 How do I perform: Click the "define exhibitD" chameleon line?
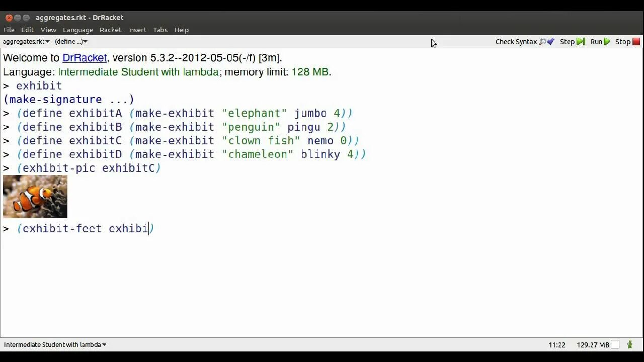tap(185, 154)
